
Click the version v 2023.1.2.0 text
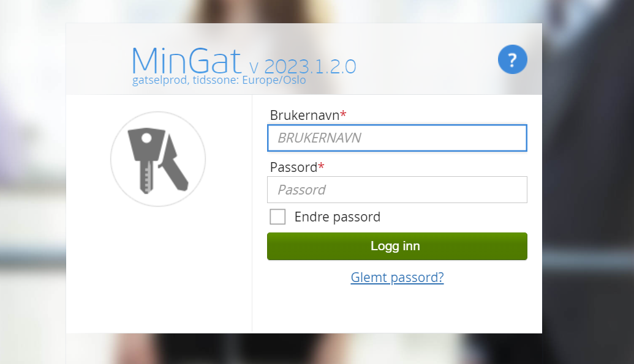(303, 67)
